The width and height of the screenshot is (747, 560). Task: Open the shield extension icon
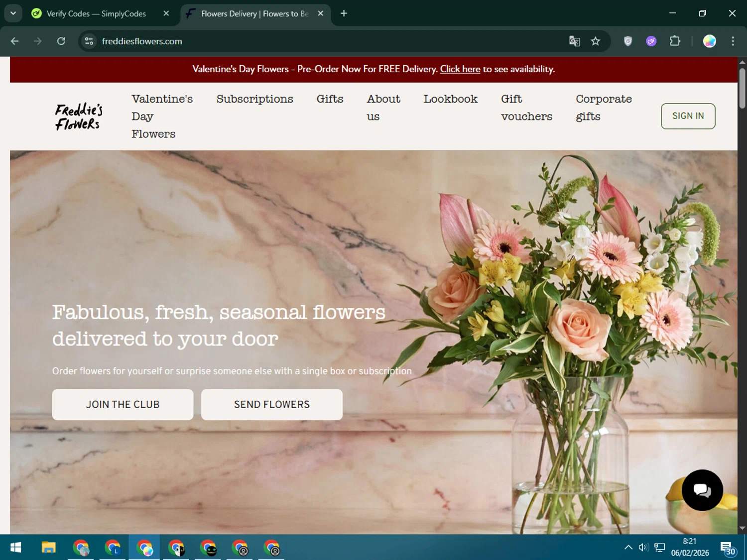click(x=628, y=41)
